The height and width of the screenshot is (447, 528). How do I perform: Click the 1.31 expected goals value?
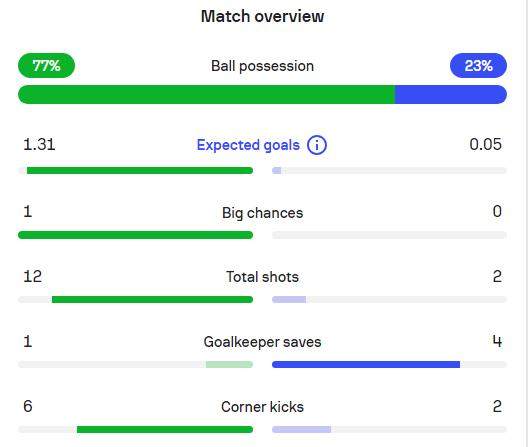(x=39, y=145)
